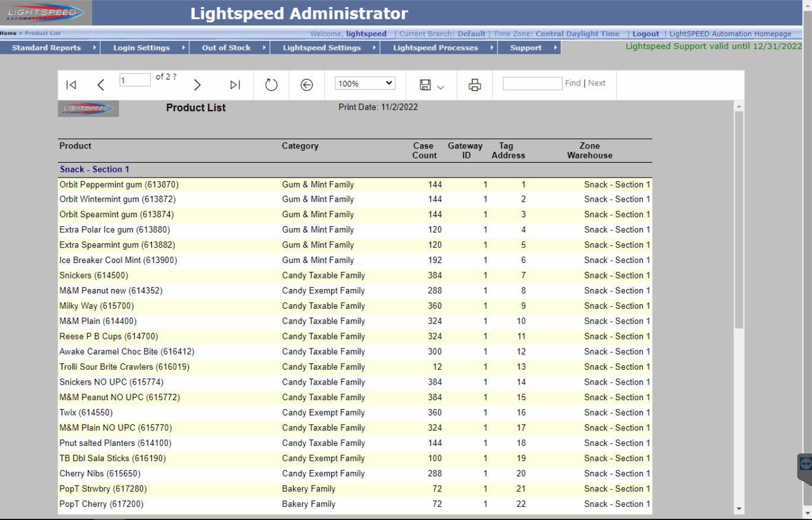Go to next report page
Viewport: 812px width, 520px height.
(198, 85)
